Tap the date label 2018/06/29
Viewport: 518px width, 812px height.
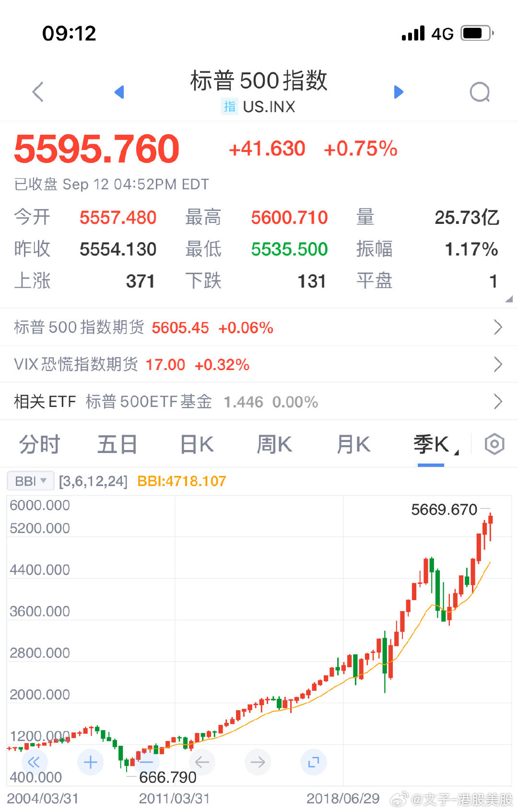click(343, 799)
